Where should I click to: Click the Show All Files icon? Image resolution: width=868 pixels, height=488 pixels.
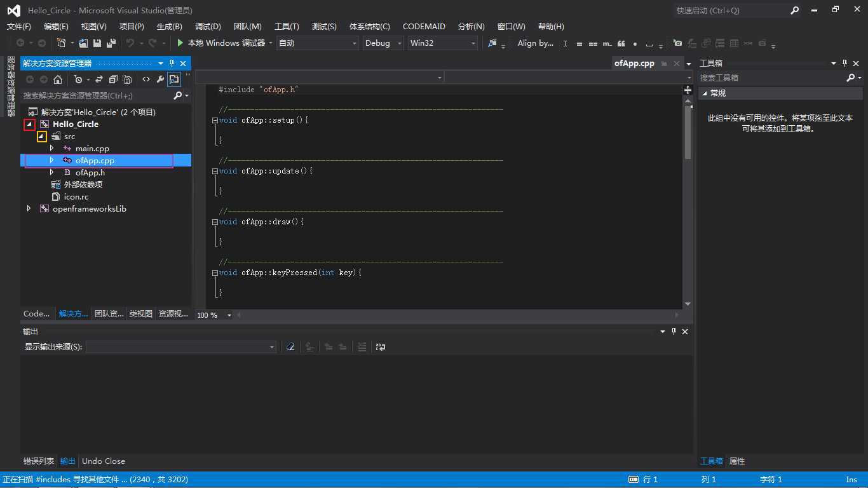point(127,79)
